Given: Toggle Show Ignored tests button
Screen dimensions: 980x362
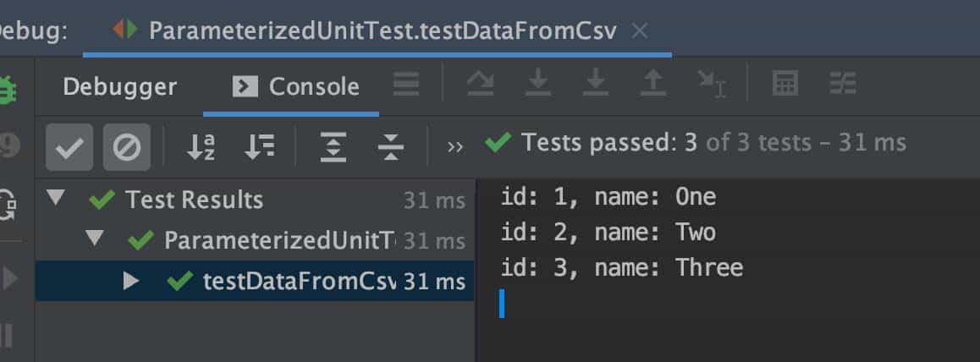Looking at the screenshot, I should (x=127, y=147).
